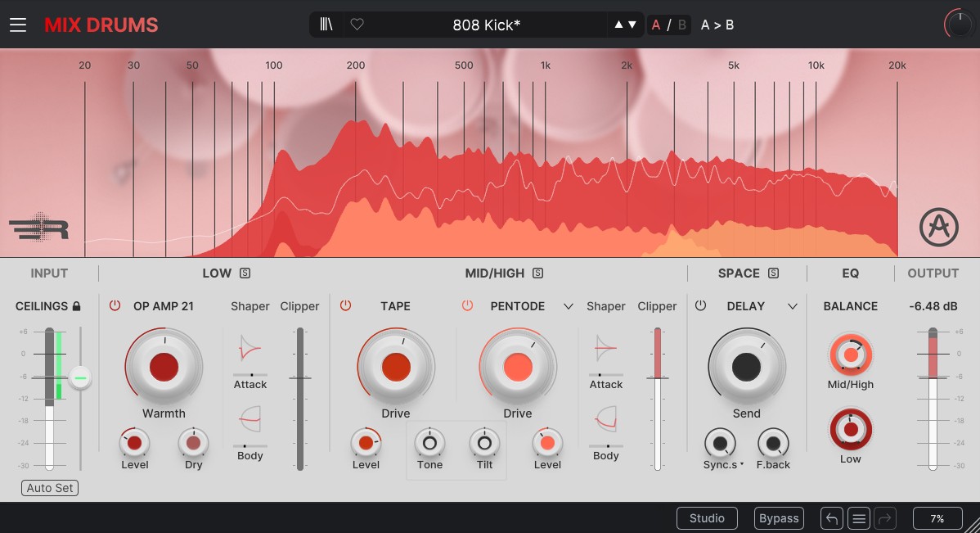Click the Dry knob
This screenshot has height=533, width=980.
coord(193,444)
